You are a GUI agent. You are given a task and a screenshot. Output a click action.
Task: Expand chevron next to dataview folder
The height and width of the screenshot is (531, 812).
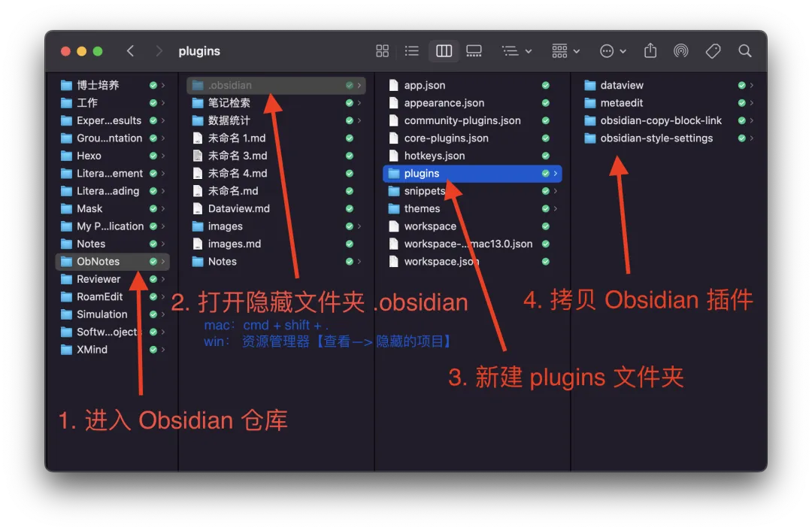click(751, 85)
